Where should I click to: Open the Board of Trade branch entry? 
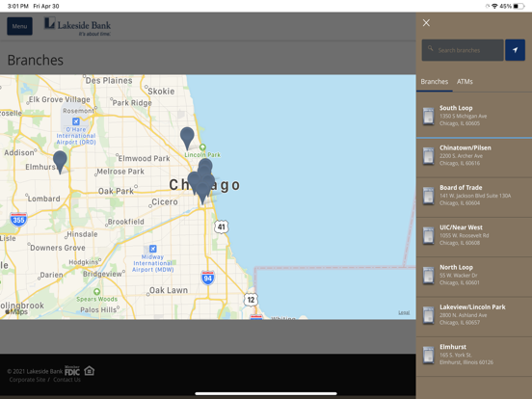(474, 198)
